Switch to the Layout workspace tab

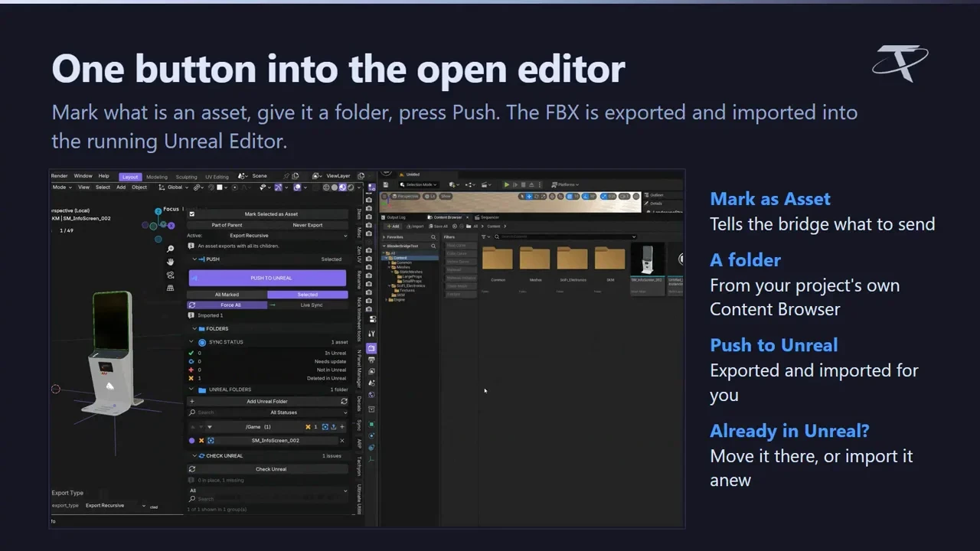pos(130,177)
